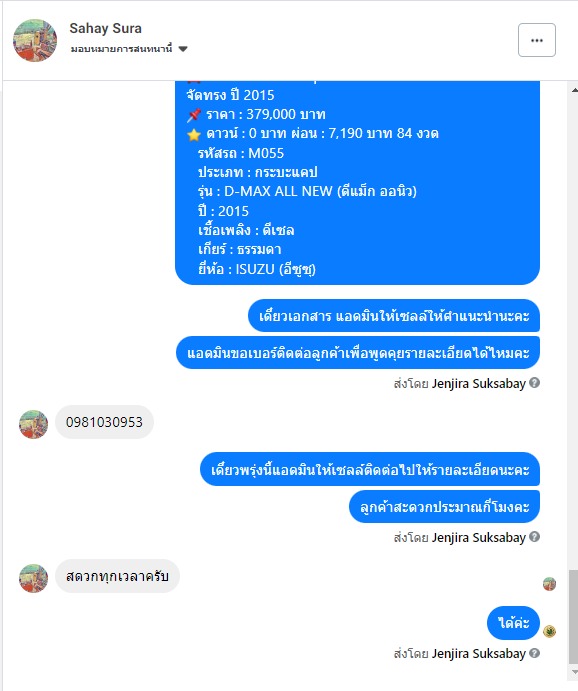578x691 pixels.
Task: Click small seen-receipt avatar above ได้ค่ะ
Action: coord(549,584)
